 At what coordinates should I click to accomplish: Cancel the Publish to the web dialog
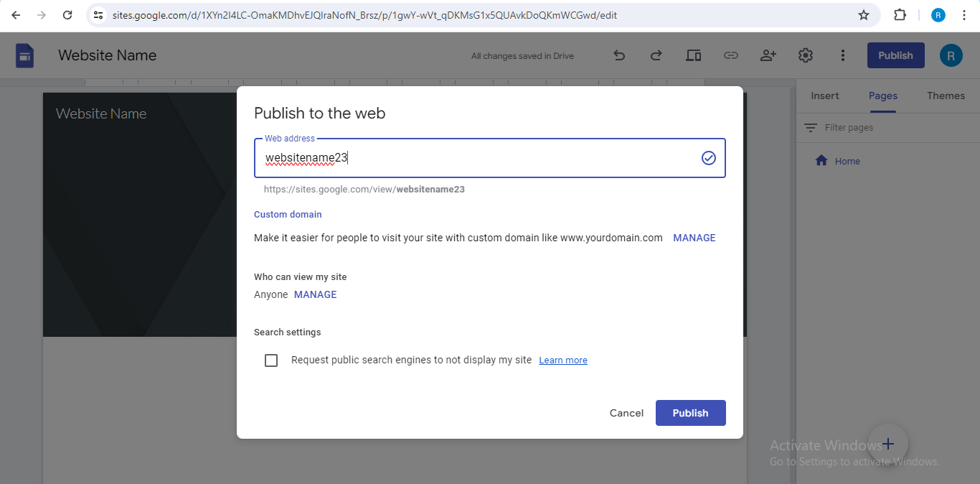[626, 413]
